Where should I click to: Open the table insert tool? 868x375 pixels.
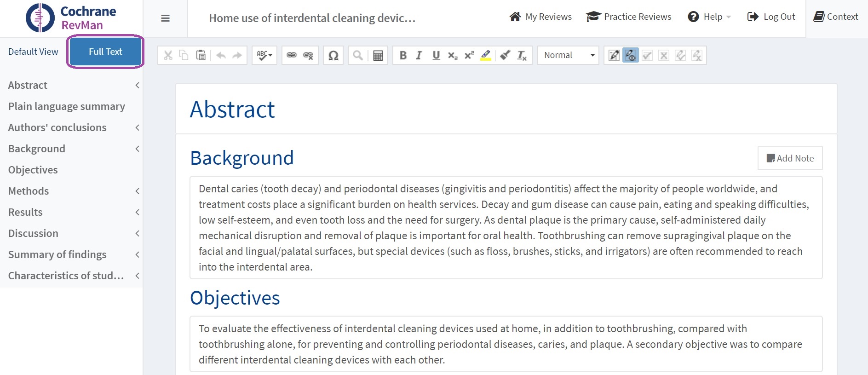[x=378, y=56]
